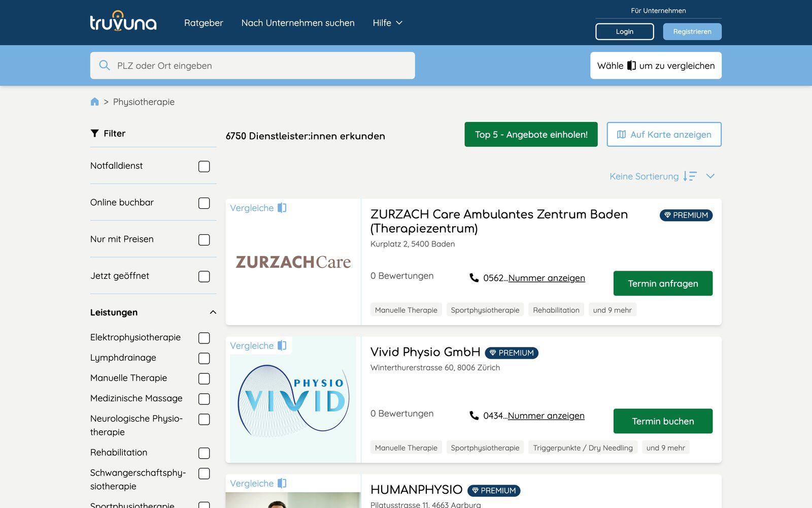The width and height of the screenshot is (812, 508).
Task: Check the Rehabilitation filter checkbox
Action: 204,453
